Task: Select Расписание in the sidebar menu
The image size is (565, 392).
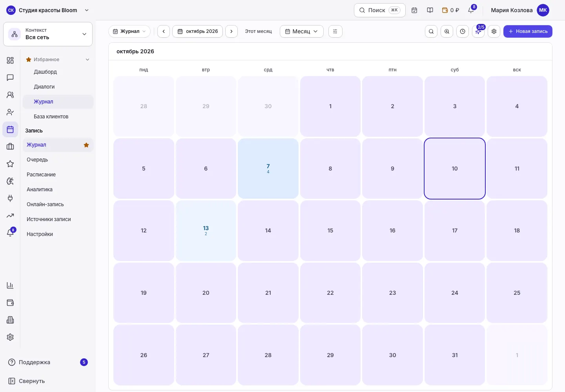Action: (x=41, y=174)
